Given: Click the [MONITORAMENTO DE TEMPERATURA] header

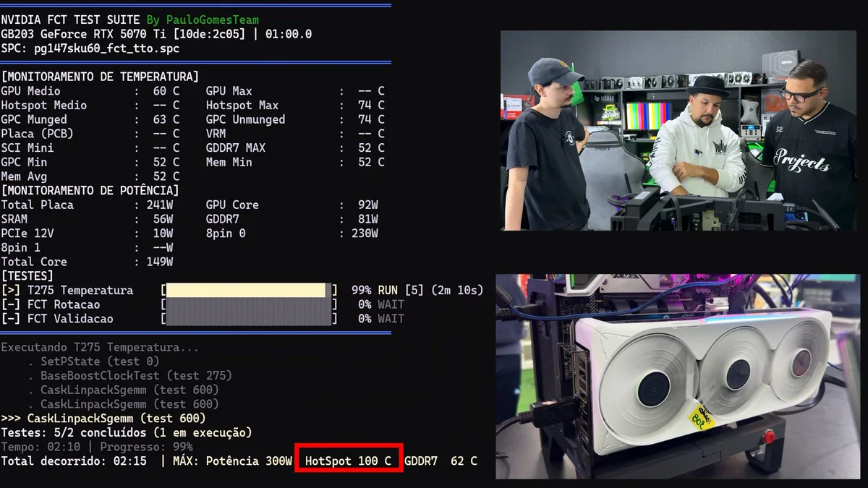Looking at the screenshot, I should [100, 77].
